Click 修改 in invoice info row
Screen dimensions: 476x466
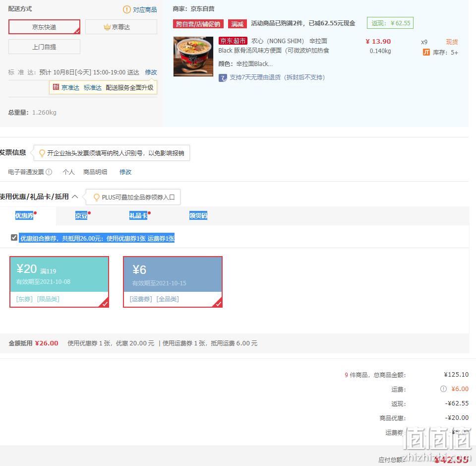[125, 172]
